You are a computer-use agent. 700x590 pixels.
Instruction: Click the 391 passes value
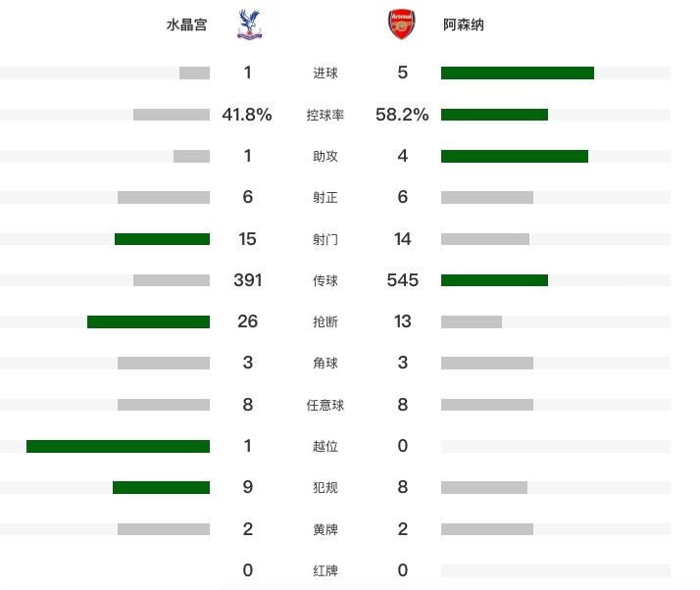(247, 280)
